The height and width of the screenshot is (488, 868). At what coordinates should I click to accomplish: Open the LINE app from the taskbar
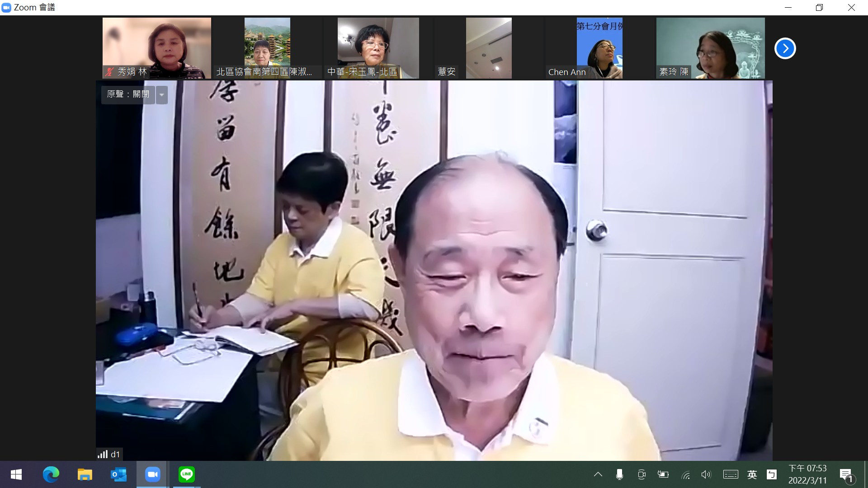coord(186,474)
